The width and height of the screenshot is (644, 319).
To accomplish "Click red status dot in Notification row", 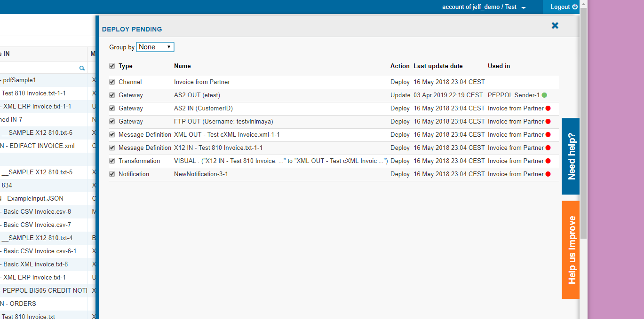I will click(x=548, y=174).
